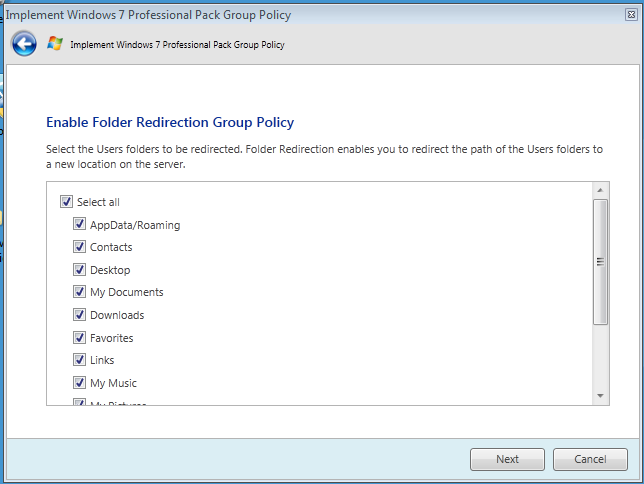Click the blue Back arrow button
Image resolution: width=644 pixels, height=484 pixels.
click(x=24, y=44)
